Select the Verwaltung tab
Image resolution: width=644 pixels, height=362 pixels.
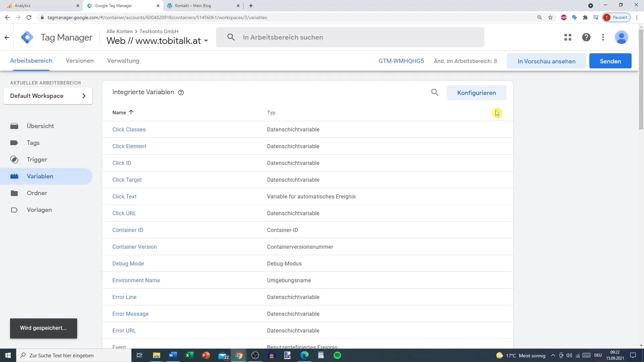(x=123, y=61)
